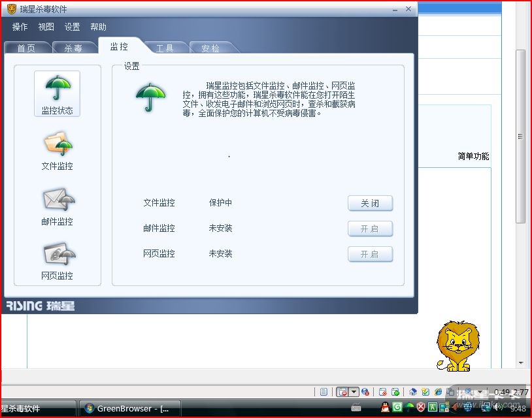
Task: Click the 星杀毒软件 taskbar button
Action: pos(38,408)
